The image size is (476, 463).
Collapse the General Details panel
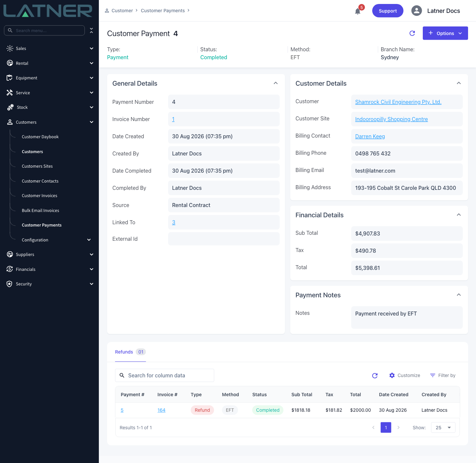pos(276,83)
